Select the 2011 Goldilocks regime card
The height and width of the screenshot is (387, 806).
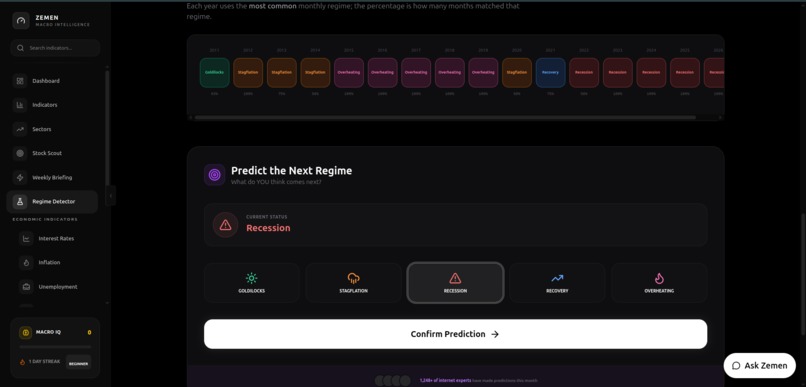(x=214, y=72)
